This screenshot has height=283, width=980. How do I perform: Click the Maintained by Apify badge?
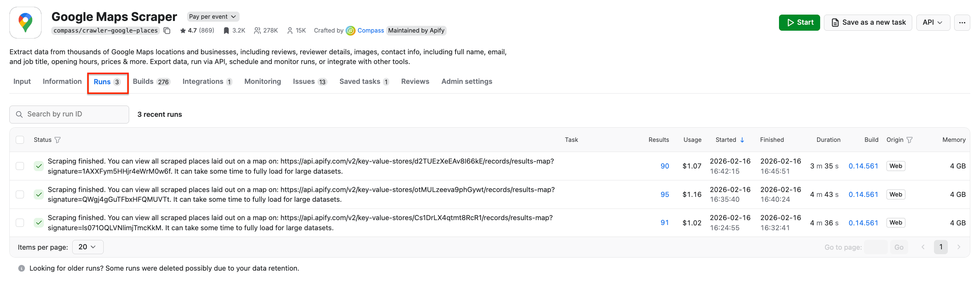click(x=416, y=30)
